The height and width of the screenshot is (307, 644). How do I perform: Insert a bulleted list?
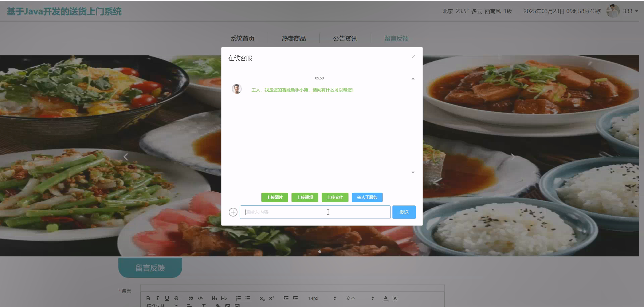(248, 298)
